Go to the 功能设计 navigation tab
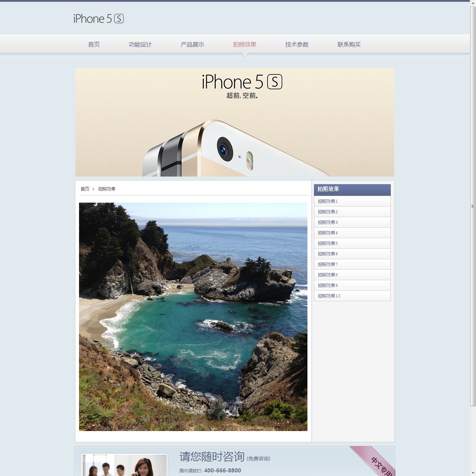The height and width of the screenshot is (476, 476). (x=140, y=45)
